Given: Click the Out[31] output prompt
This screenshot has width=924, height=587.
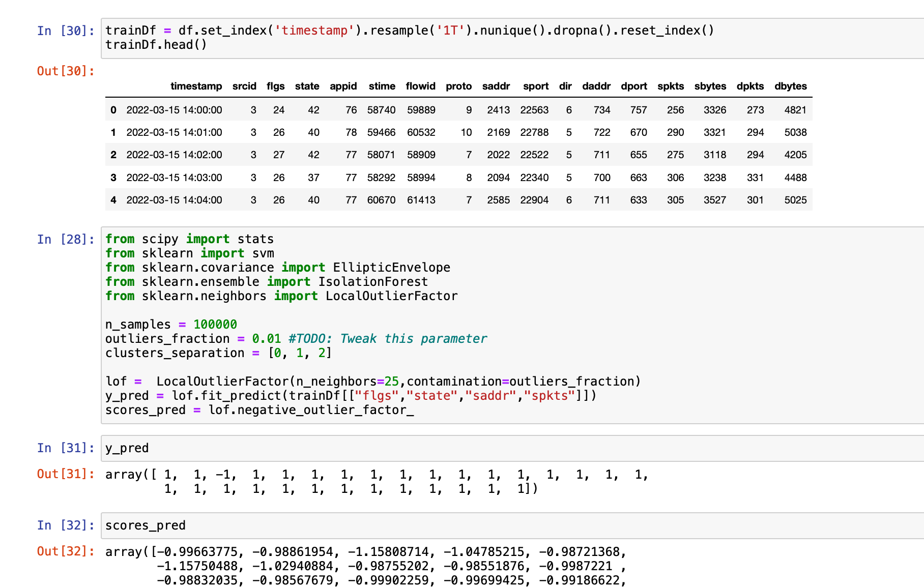Looking at the screenshot, I should point(66,474).
